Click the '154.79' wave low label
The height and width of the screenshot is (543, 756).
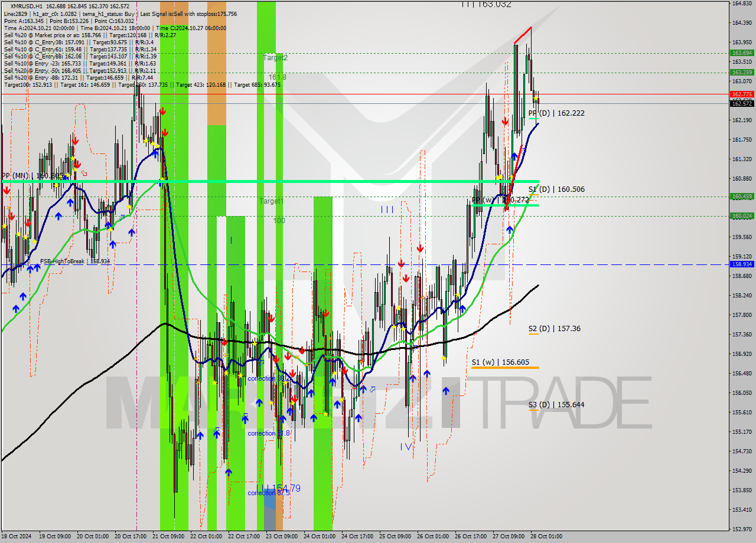287,488
